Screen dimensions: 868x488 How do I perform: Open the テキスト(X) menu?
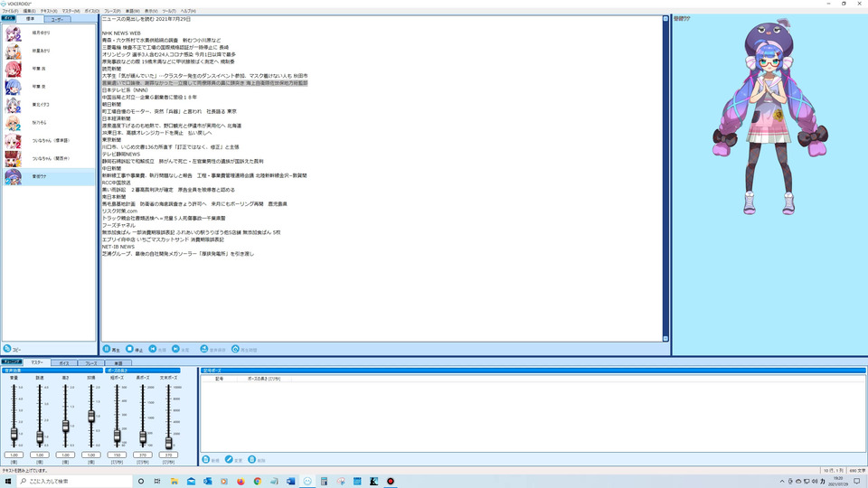49,11
